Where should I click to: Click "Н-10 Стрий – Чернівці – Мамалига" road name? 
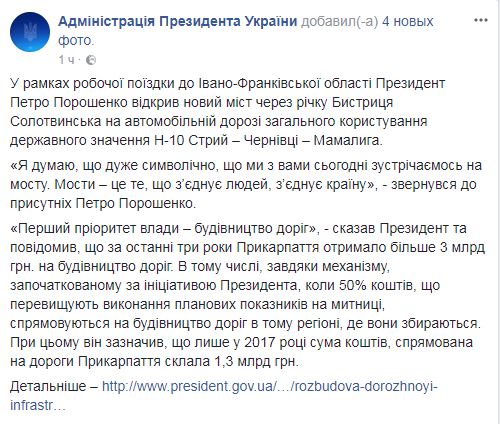coord(268,141)
